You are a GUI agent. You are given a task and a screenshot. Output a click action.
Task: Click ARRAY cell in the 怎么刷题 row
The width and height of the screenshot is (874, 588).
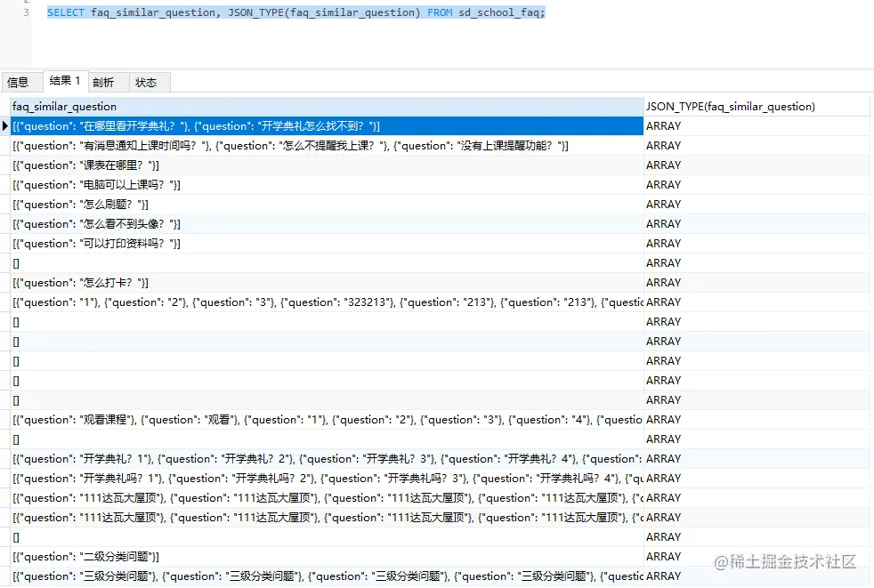(757, 204)
